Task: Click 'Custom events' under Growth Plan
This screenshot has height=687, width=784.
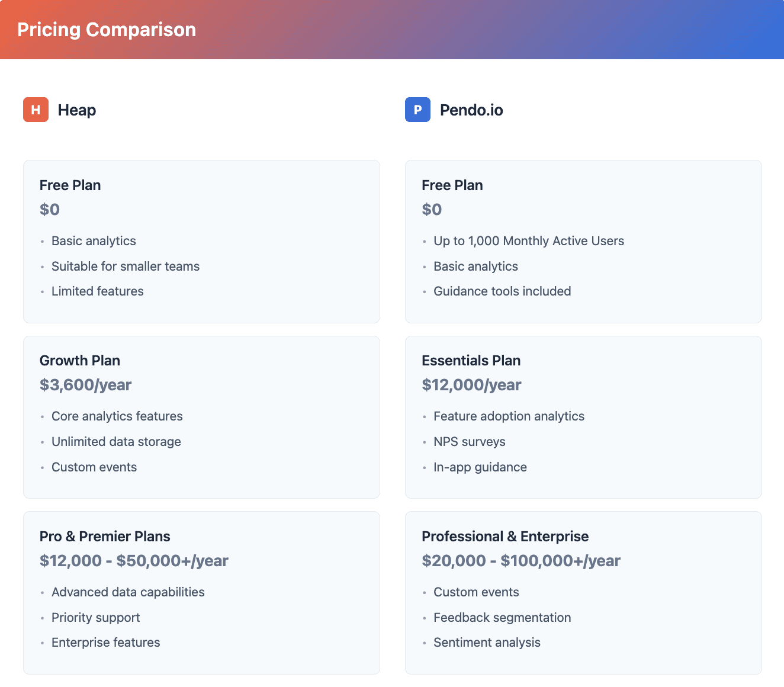Action: [94, 467]
